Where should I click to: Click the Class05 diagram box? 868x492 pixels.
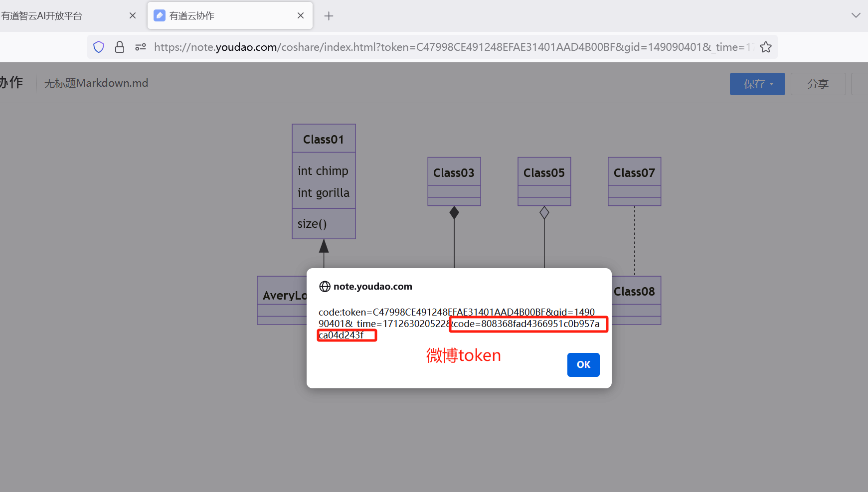tap(544, 181)
